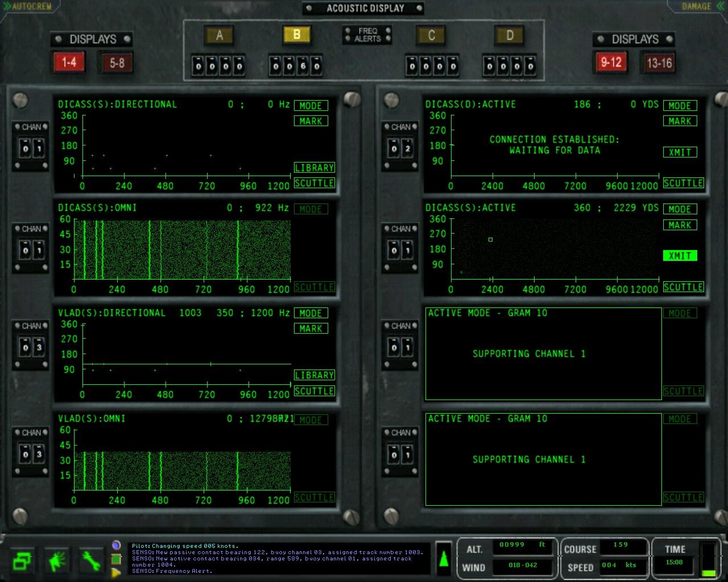728x582 pixels.
Task: Click XMIT on the DICASS(D):ACTIVE display
Action: tap(680, 152)
